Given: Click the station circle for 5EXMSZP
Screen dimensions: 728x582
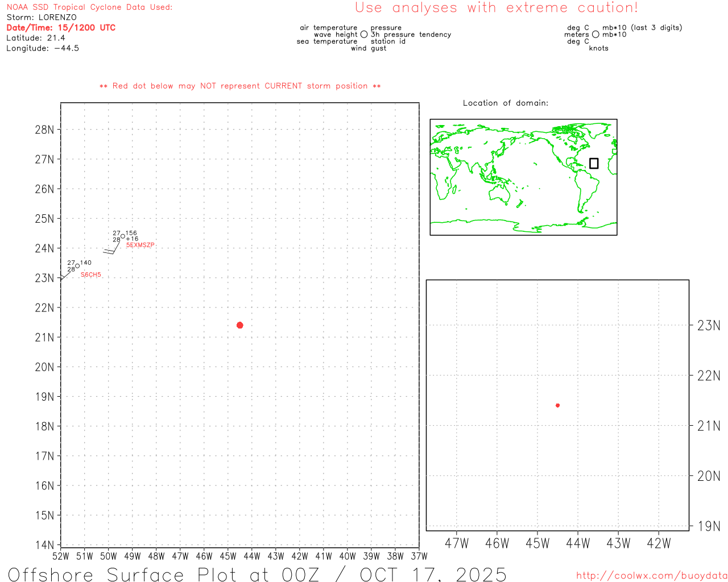Looking at the screenshot, I should [123, 236].
